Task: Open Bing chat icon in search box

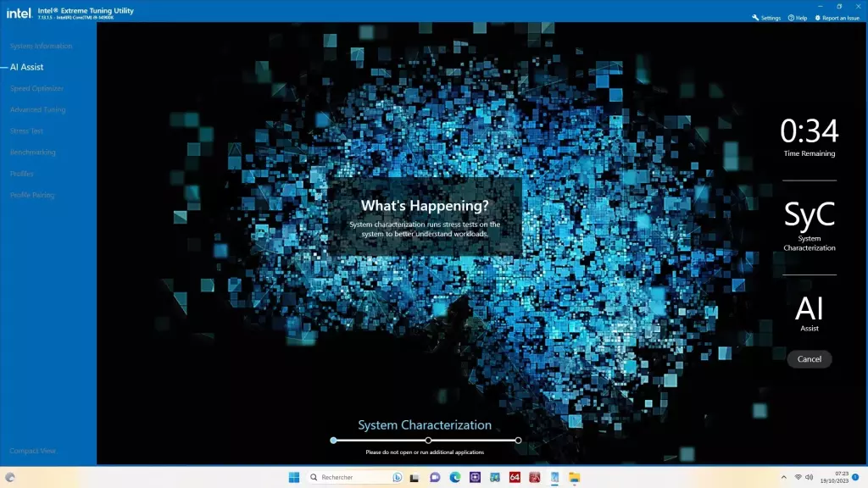Action: pyautogui.click(x=397, y=477)
